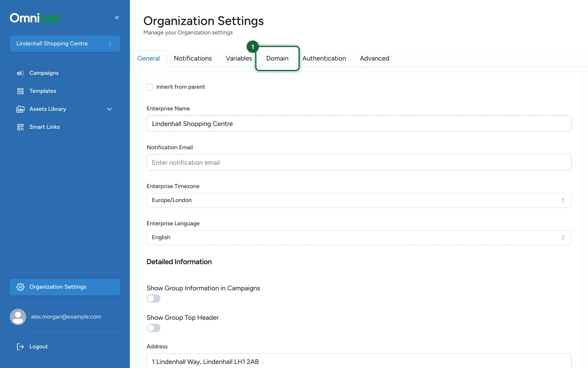The width and height of the screenshot is (588, 368).
Task: Click the Notification Email input field
Action: [x=359, y=163]
